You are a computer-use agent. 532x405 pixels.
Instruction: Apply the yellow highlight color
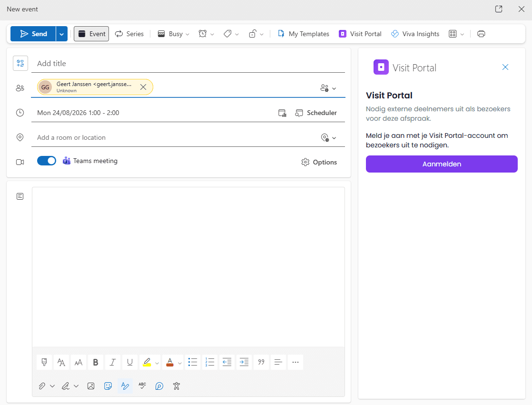(147, 362)
